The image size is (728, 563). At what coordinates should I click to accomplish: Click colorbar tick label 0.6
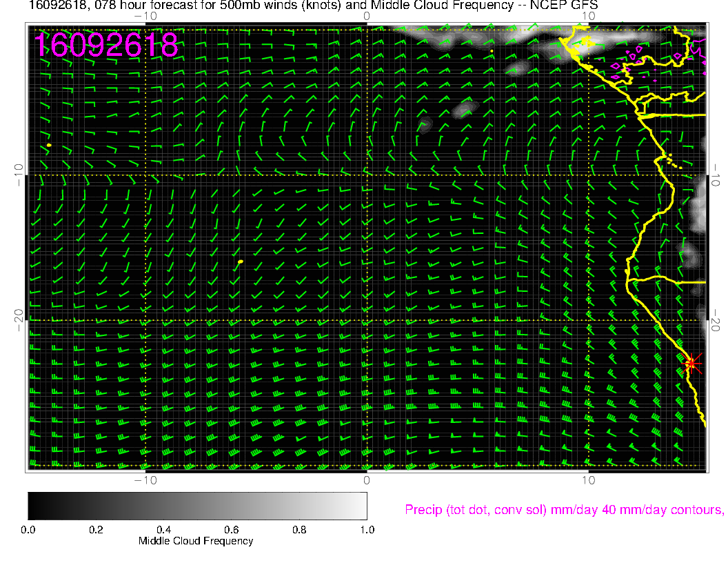(232, 530)
